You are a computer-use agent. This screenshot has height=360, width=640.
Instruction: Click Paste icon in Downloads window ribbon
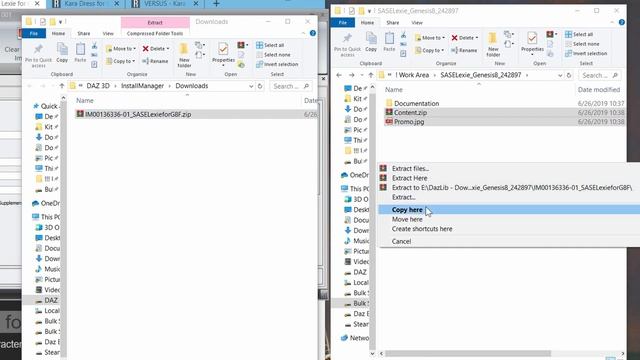(80, 53)
